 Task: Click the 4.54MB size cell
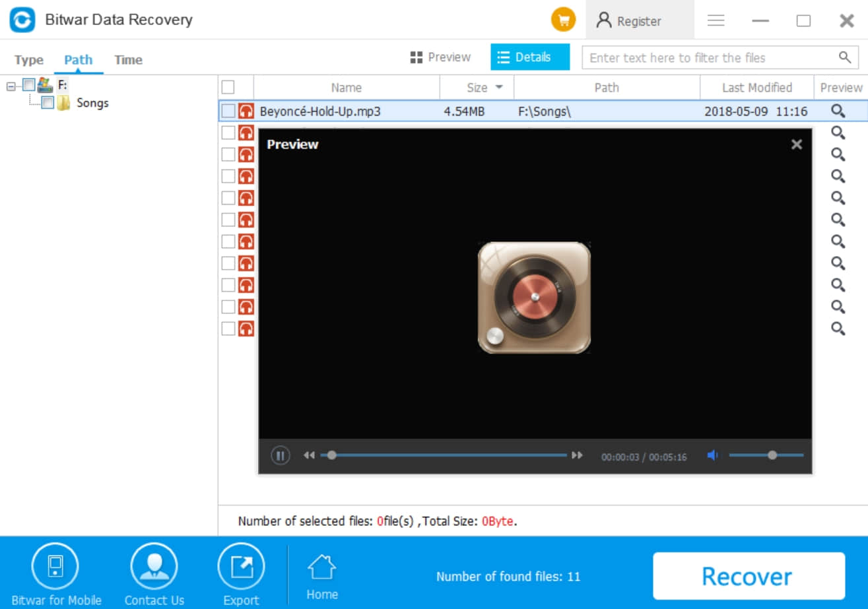(x=464, y=112)
